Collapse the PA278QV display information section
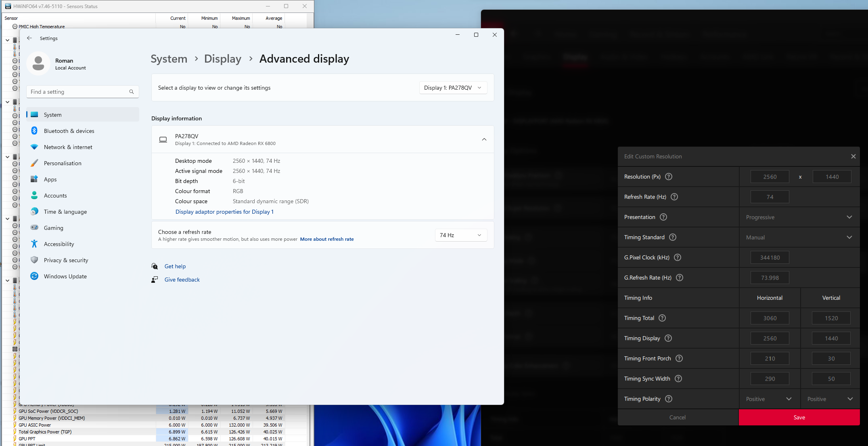Screen dimensions: 868x446 point(484,139)
